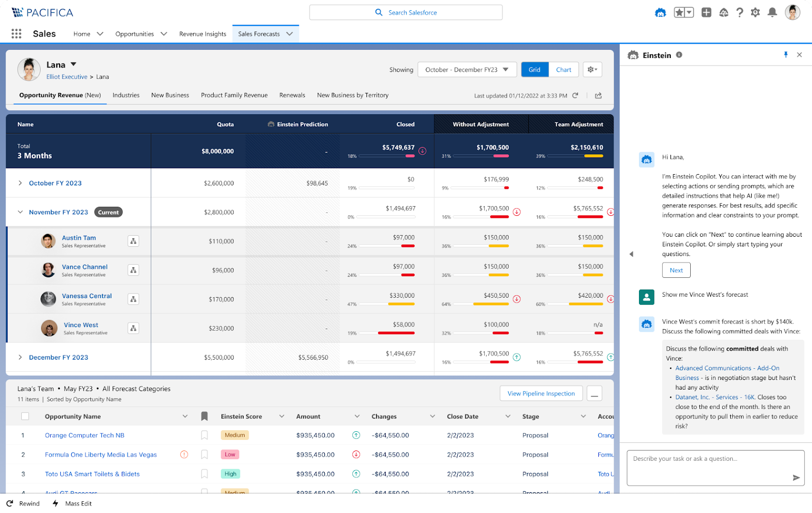The height and width of the screenshot is (513, 812).
Task: Open the forecast display settings gear dropdown
Action: [592, 70]
